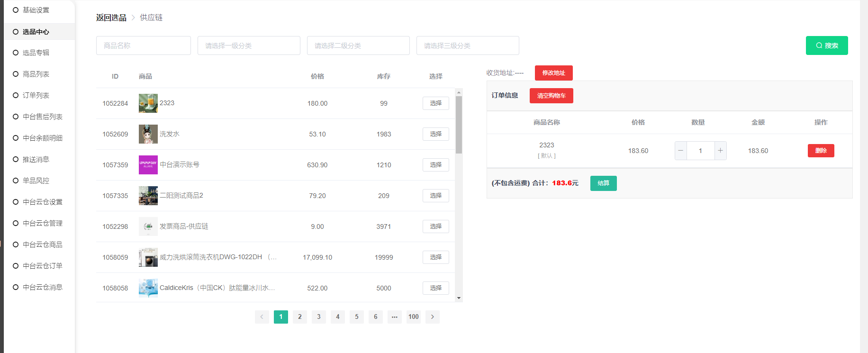Image resolution: width=868 pixels, height=353 pixels.
Task: Go to page 4 in pagination
Action: coord(338,317)
